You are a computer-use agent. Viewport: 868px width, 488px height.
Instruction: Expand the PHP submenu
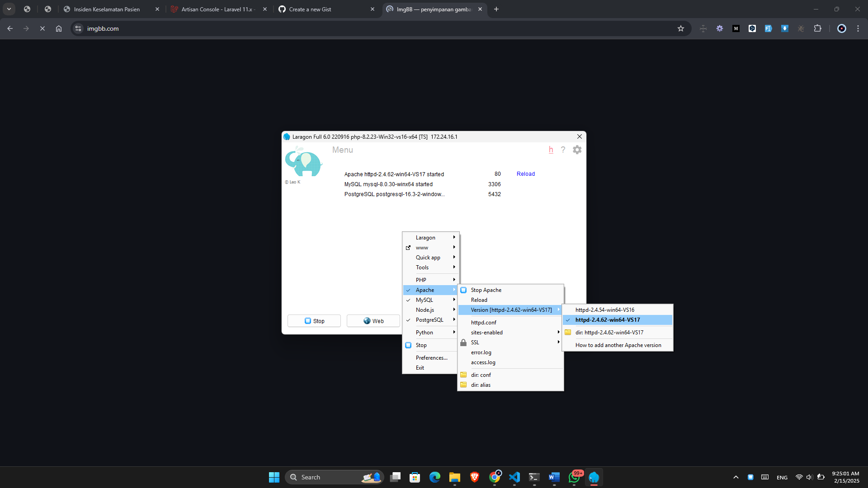tap(430, 280)
